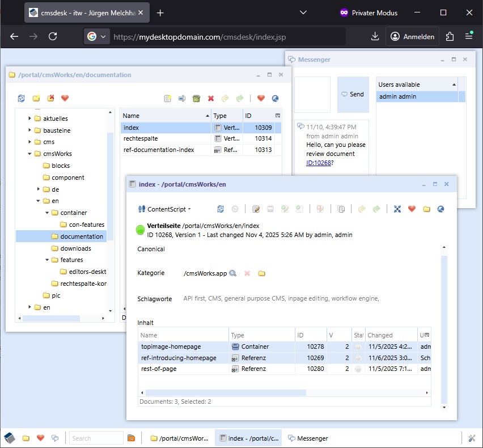Edit the index document with the pencil icon

tap(256, 209)
